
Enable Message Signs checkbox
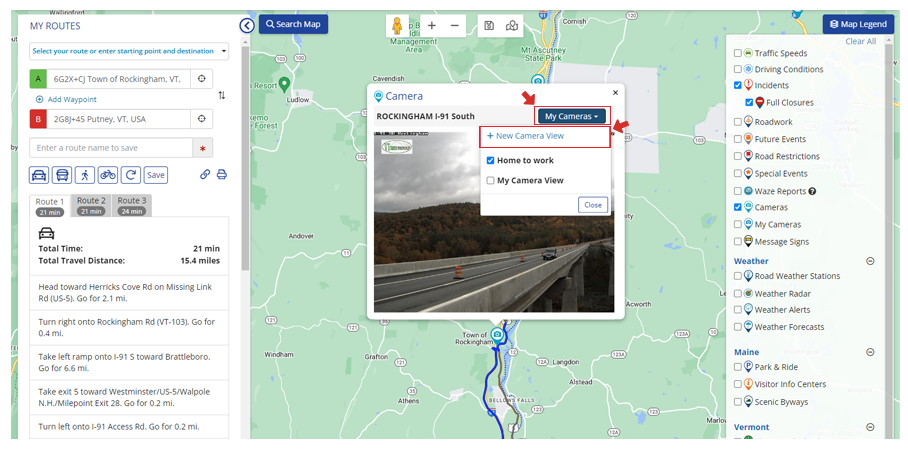[738, 242]
